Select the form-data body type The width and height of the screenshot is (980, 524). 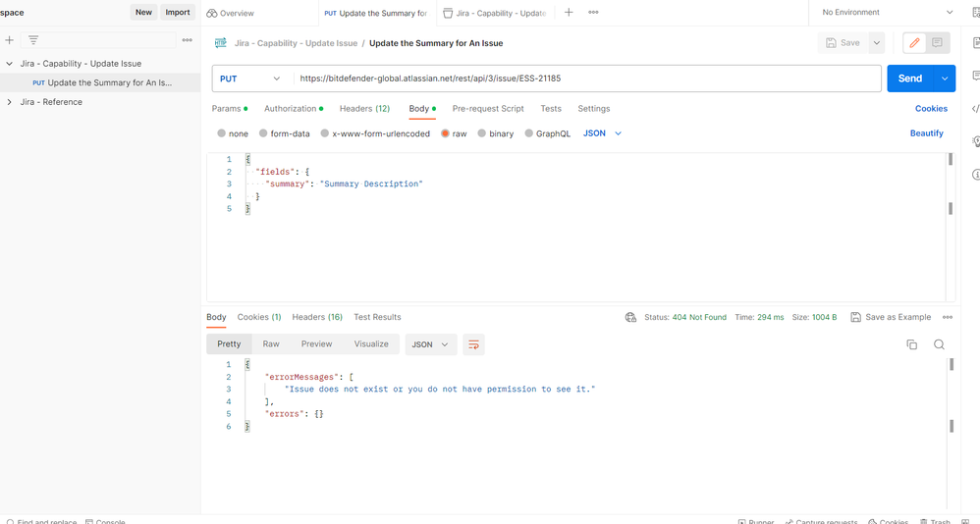285,133
